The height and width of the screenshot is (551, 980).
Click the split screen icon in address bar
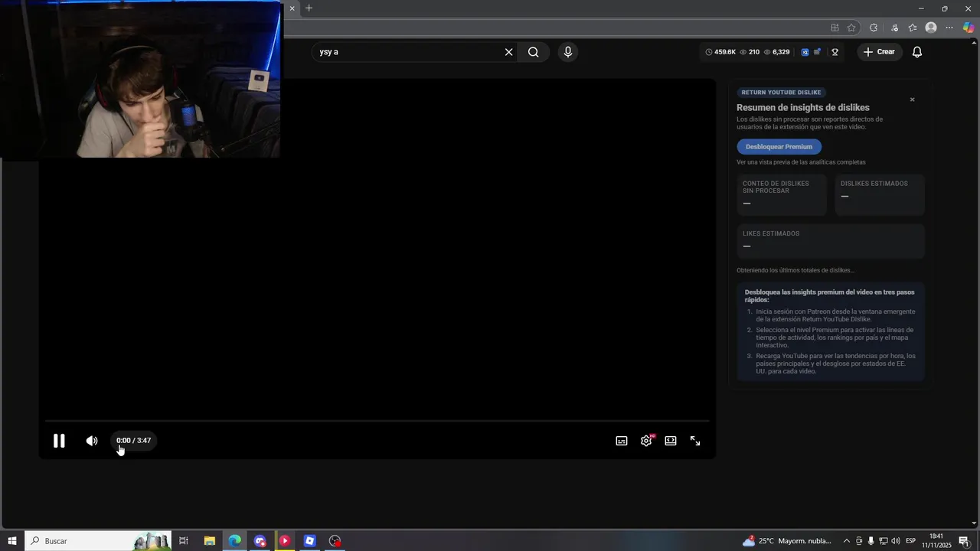(835, 28)
